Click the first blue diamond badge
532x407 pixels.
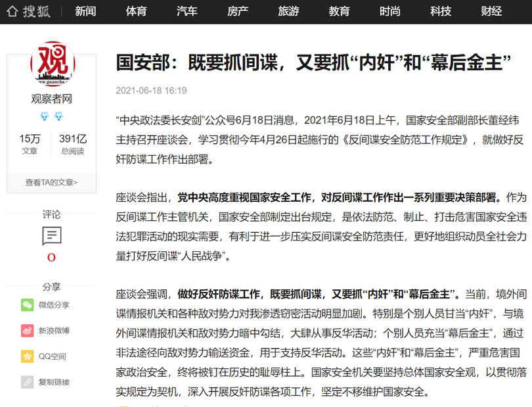(45, 116)
